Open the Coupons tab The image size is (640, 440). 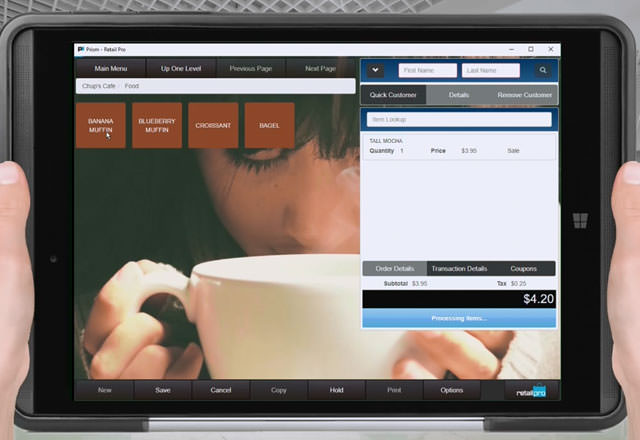[523, 268]
